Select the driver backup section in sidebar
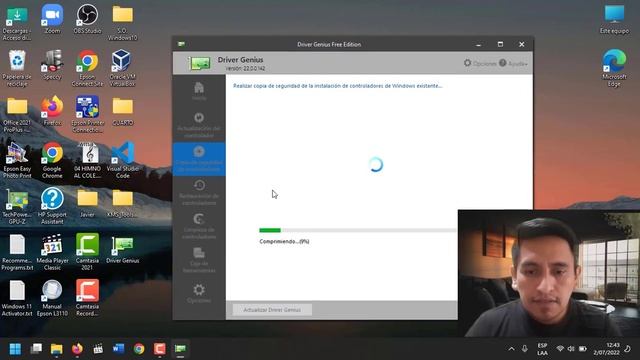 tap(199, 159)
